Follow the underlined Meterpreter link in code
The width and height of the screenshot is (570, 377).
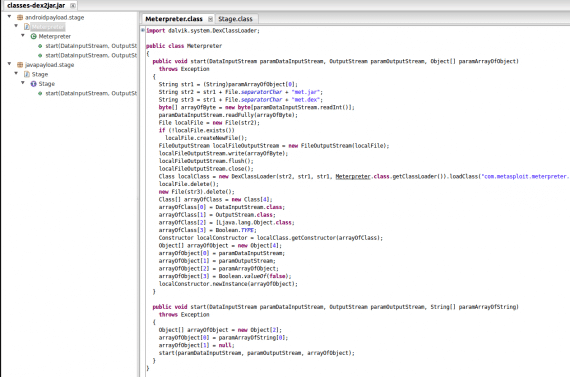coord(353,177)
